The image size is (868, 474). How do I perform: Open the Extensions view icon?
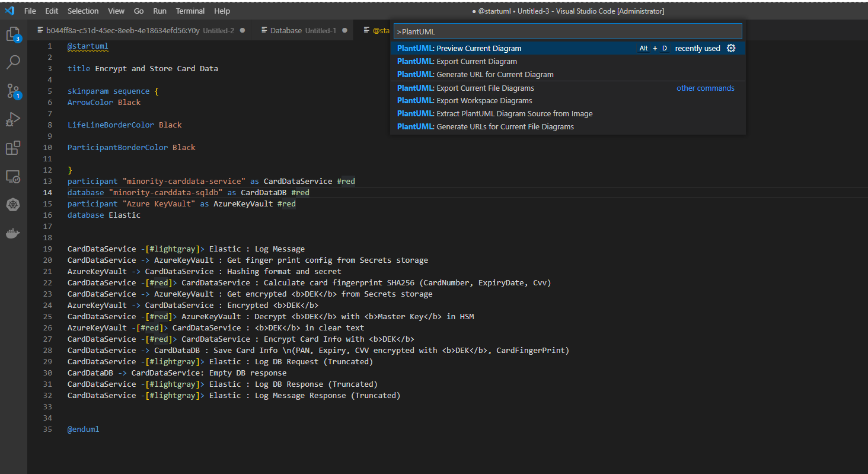point(13,148)
